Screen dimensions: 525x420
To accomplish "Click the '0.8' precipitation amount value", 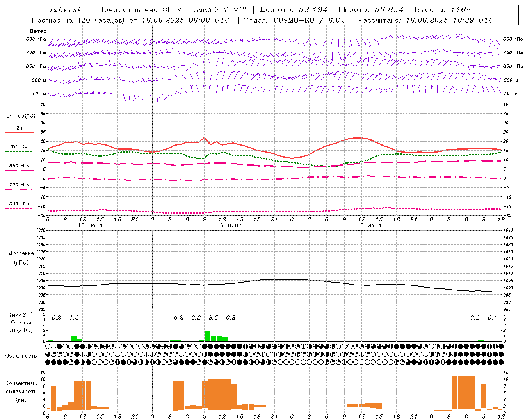I will coord(231,318).
